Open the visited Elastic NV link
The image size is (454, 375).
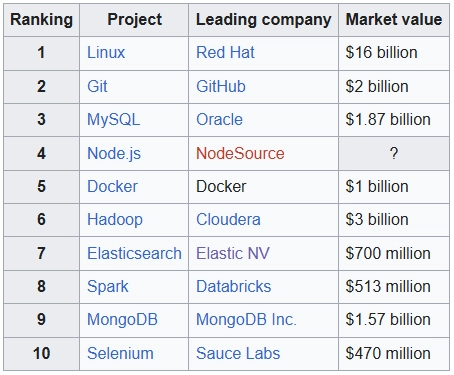(x=233, y=253)
